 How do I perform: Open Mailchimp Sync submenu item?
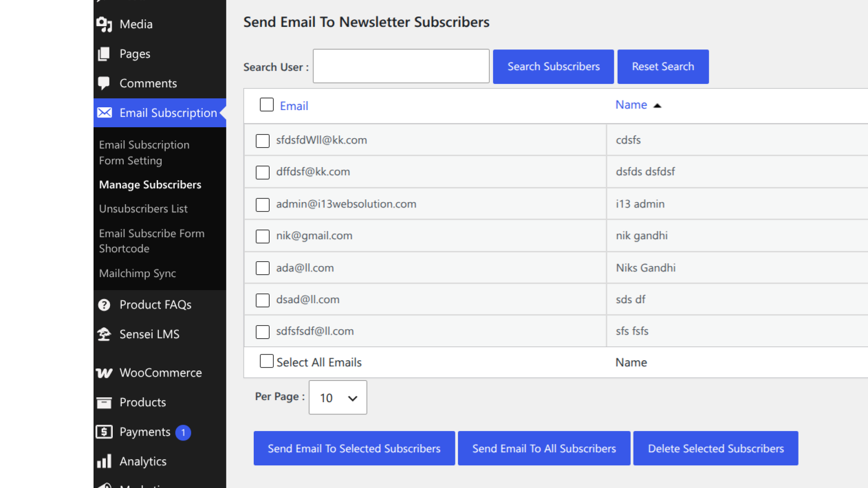[x=138, y=273]
